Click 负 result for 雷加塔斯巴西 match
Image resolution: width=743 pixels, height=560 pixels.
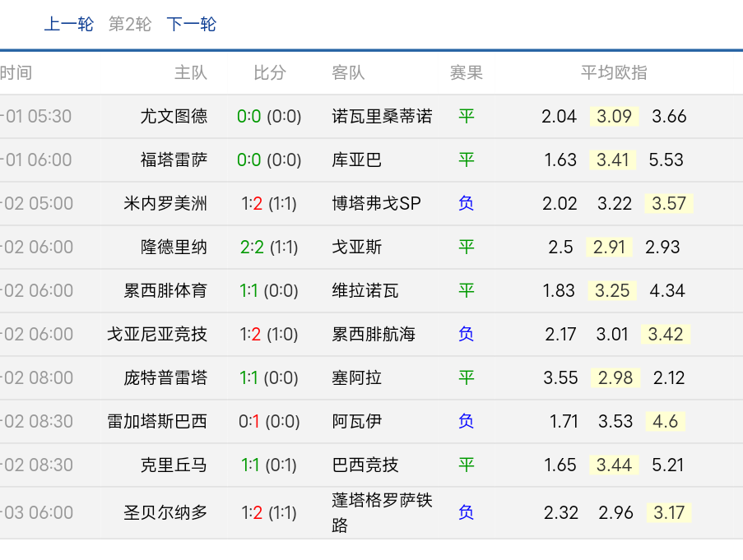pyautogui.click(x=466, y=421)
